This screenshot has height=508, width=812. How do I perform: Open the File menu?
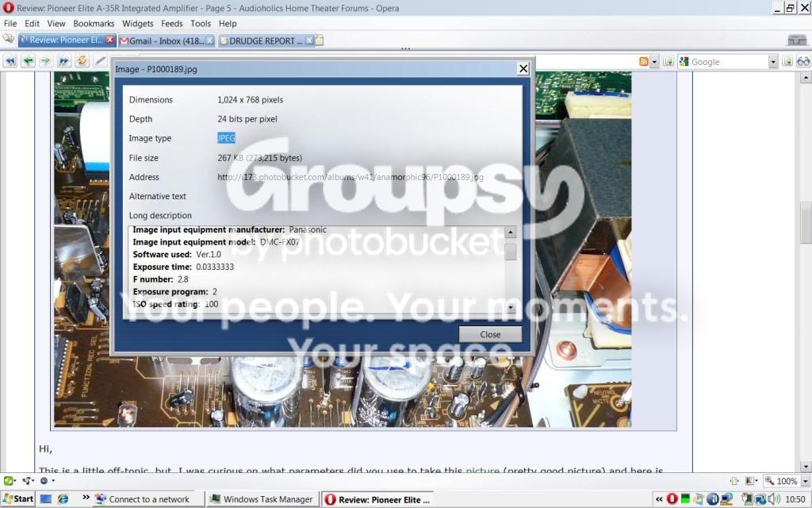point(10,23)
